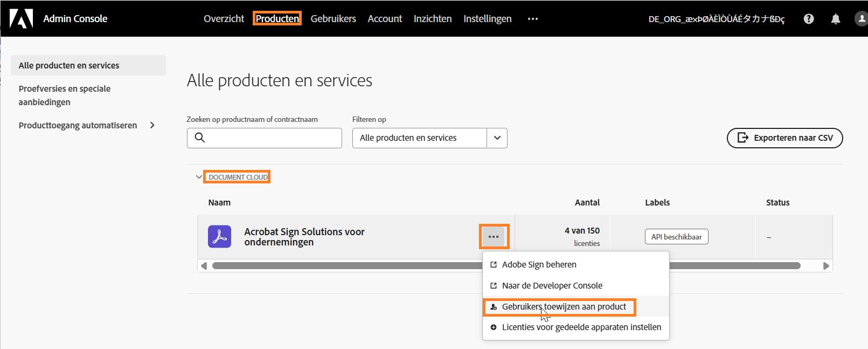Image resolution: width=868 pixels, height=349 pixels.
Task: Click the Acrobat Sign product icon
Action: (x=219, y=237)
